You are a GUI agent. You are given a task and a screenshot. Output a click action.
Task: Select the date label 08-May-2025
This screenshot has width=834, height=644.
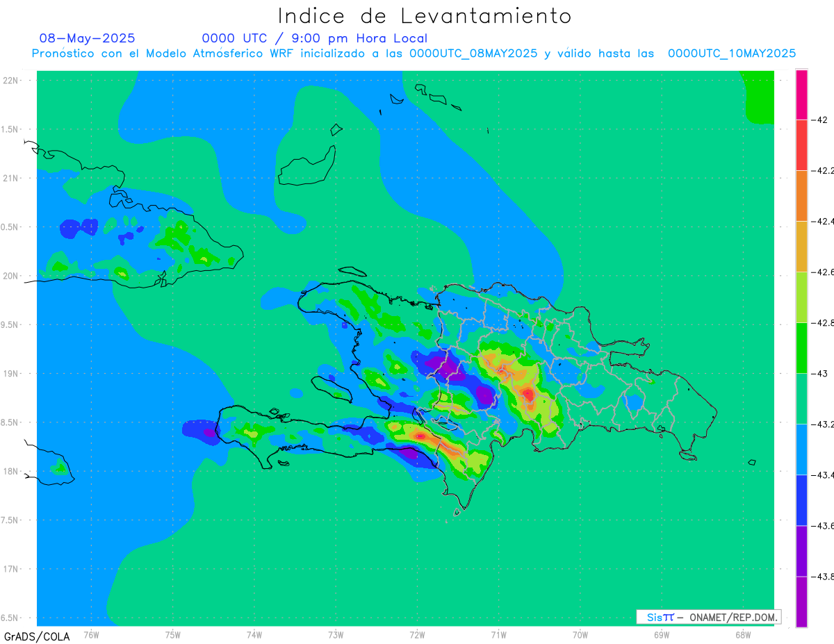87,38
